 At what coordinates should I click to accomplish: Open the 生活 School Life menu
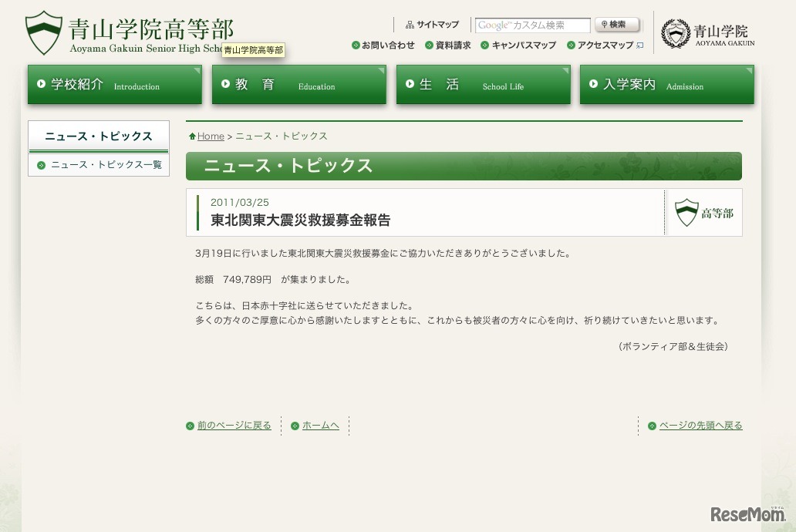coord(483,85)
